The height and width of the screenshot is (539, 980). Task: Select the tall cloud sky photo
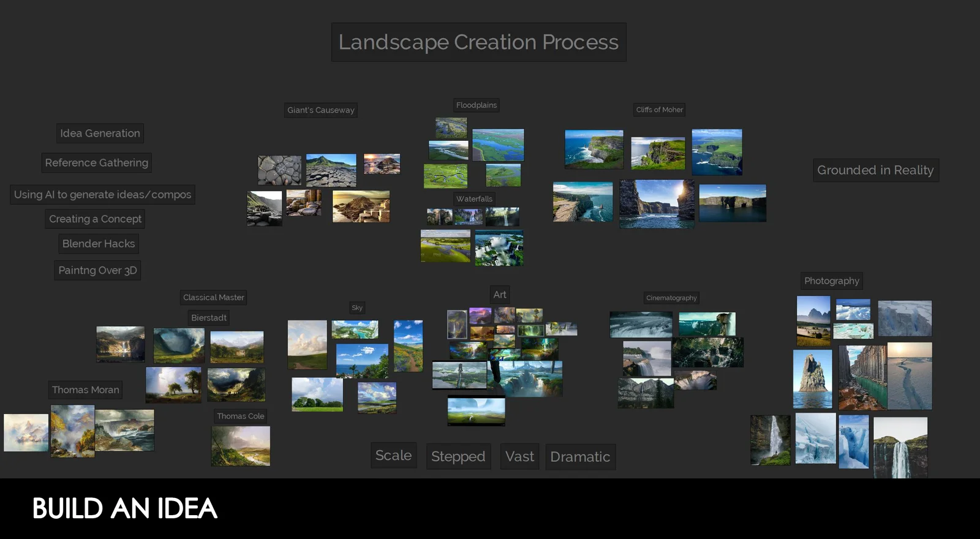307,345
